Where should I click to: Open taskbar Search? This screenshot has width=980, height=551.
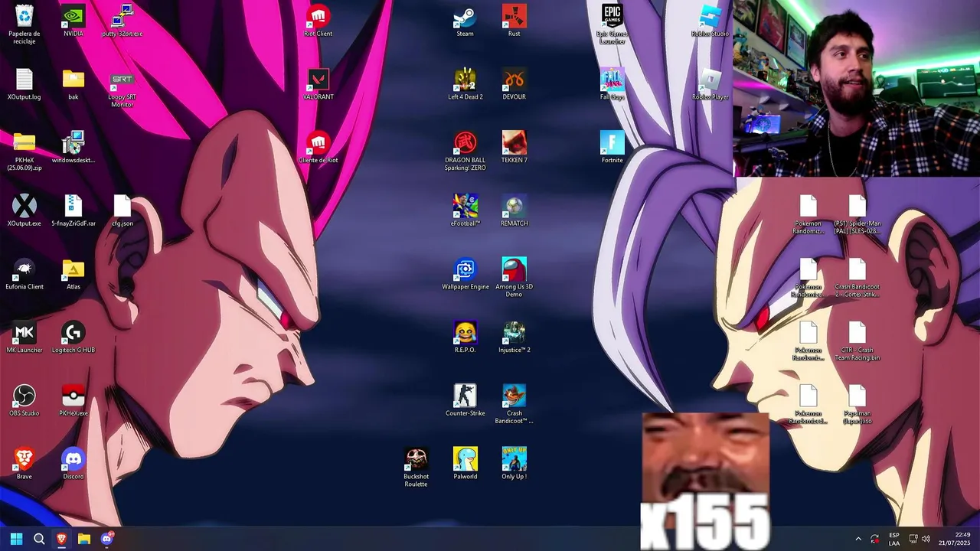coord(39,539)
